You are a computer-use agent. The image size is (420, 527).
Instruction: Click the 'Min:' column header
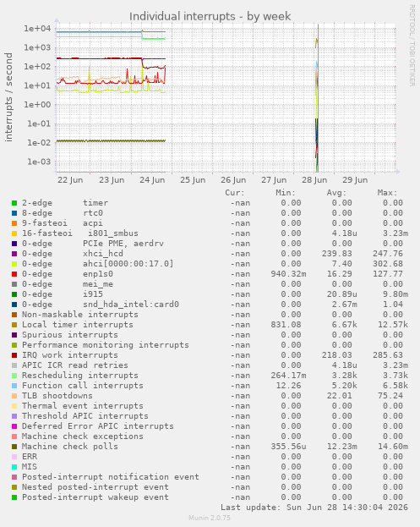286,193
